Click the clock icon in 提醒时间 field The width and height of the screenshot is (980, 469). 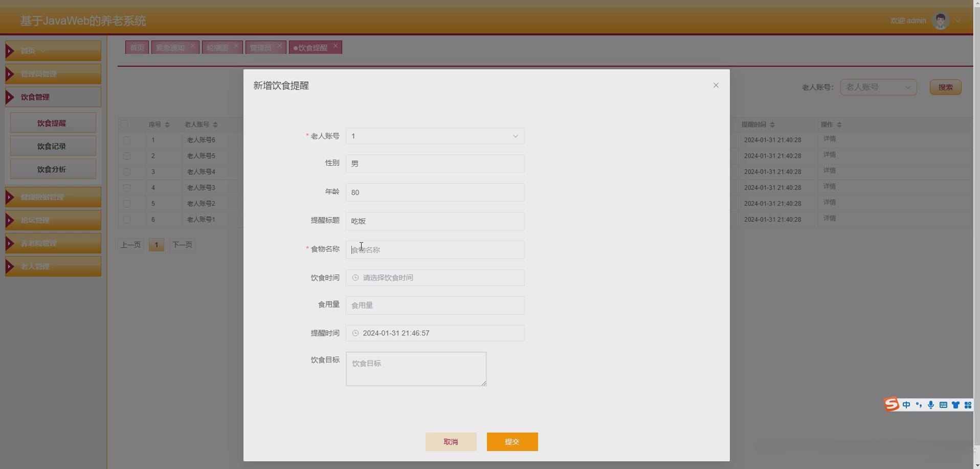[x=355, y=333]
